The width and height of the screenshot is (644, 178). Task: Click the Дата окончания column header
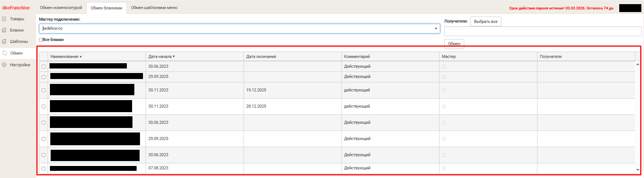293,56
